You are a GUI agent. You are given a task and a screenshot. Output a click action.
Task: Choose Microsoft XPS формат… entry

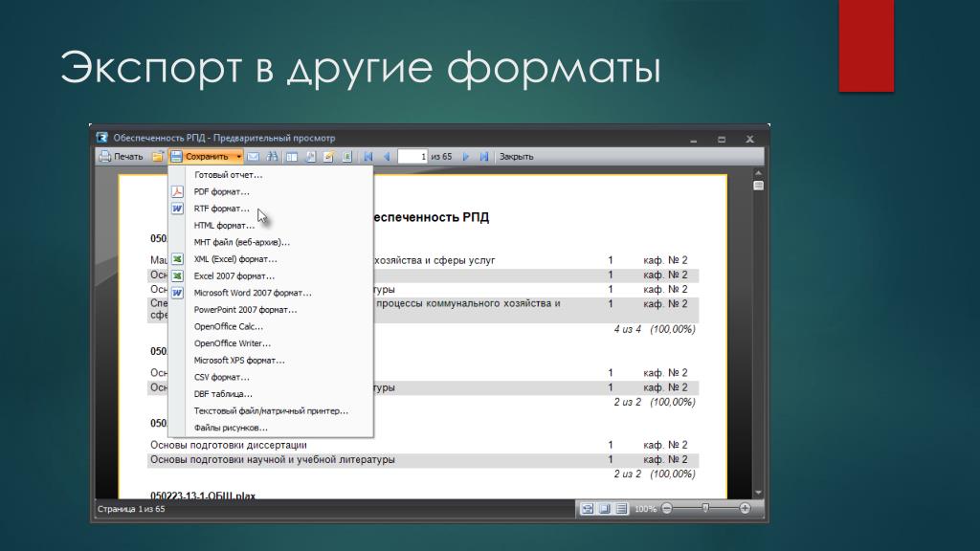(271, 361)
